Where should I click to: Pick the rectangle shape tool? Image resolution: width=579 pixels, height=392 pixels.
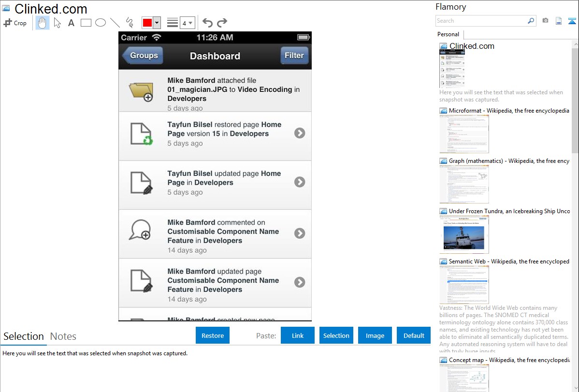coord(86,23)
